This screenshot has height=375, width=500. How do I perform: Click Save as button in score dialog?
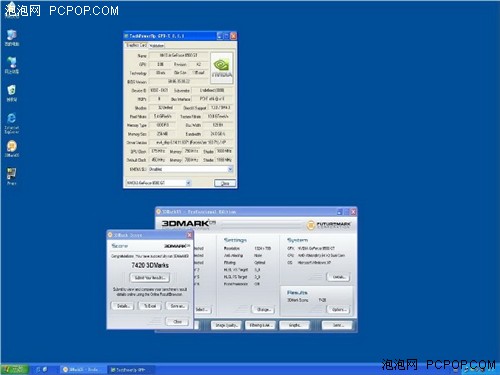point(177,306)
